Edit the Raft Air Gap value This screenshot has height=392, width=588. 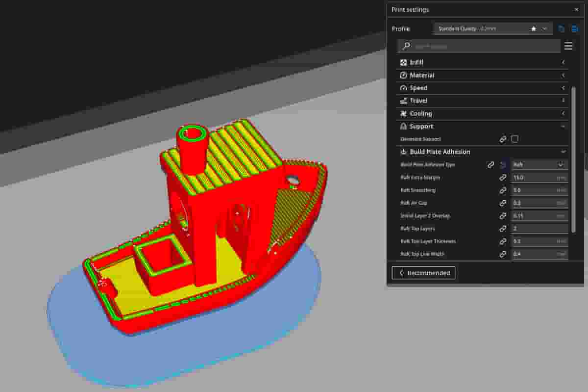point(539,203)
